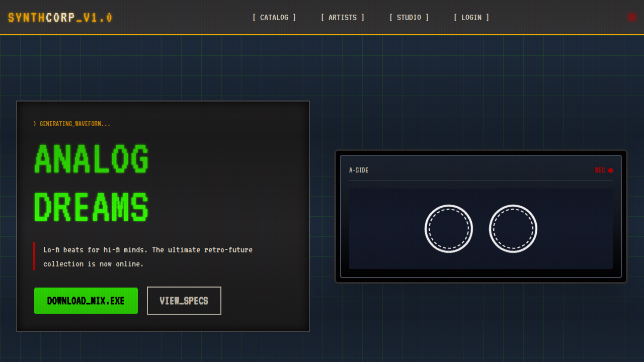644x362 pixels.
Task: Click the SYNTHCORP_V1.0 logo
Action: pyautogui.click(x=60, y=18)
